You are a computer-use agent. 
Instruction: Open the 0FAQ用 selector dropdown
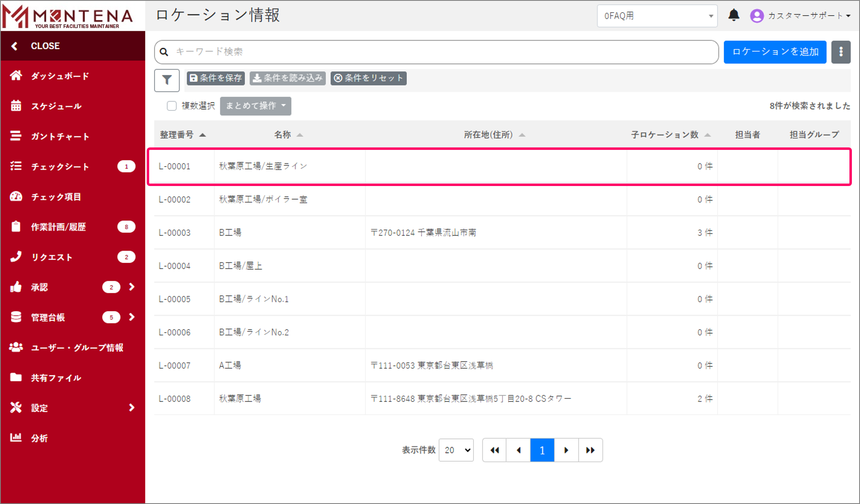pyautogui.click(x=657, y=16)
